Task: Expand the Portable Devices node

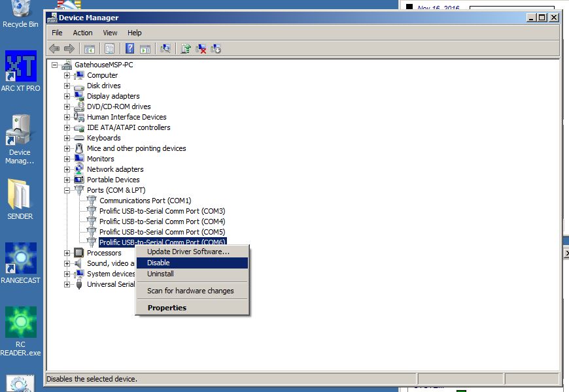Action: pos(67,180)
